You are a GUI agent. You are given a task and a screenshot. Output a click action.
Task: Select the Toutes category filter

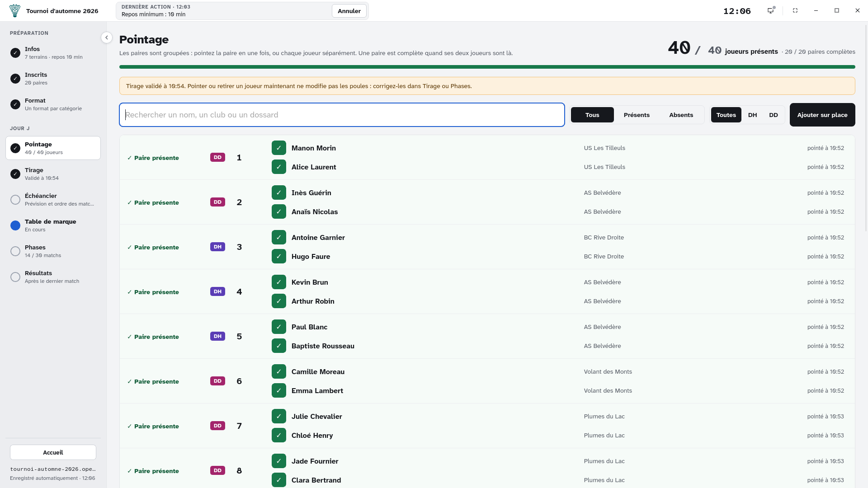pos(726,115)
